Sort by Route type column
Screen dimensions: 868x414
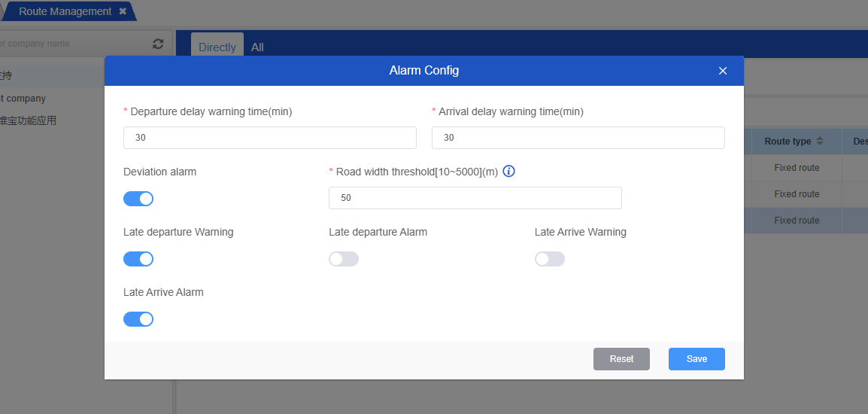tap(819, 142)
